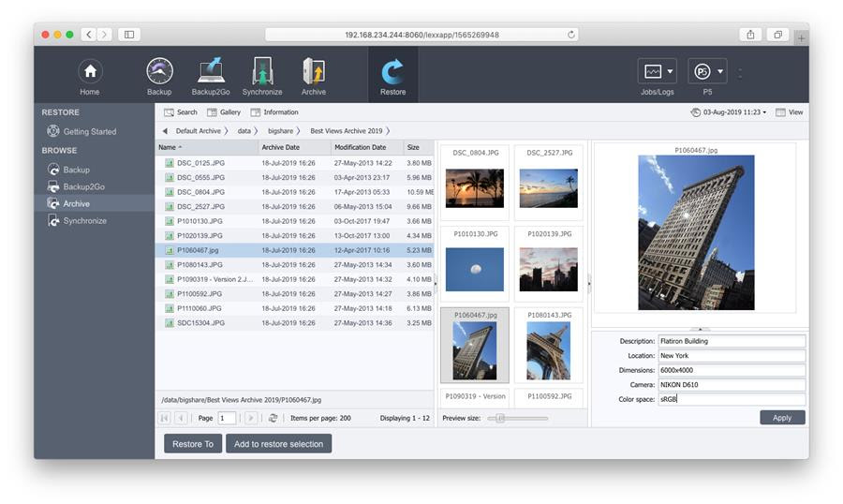Click the Safari share icon
Screen dimensions: 843x504
tap(750, 35)
